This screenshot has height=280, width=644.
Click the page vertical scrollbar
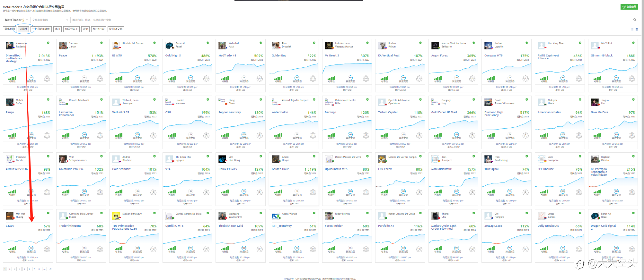pyautogui.click(x=642, y=140)
